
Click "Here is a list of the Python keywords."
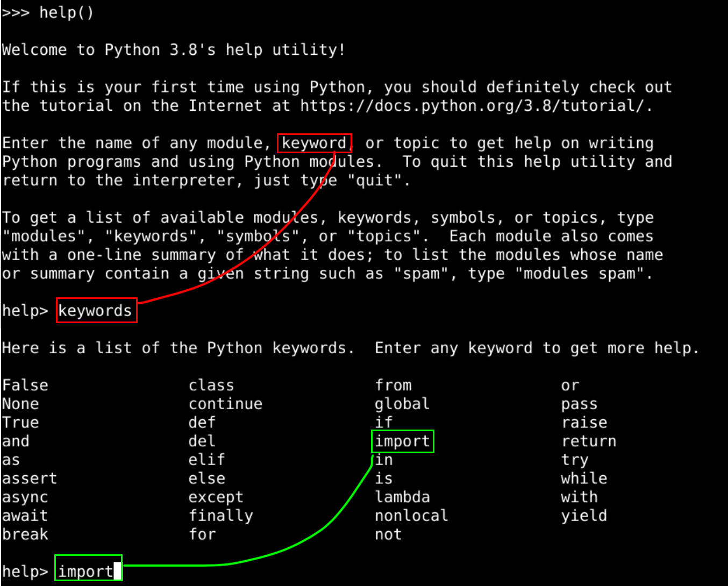178,348
